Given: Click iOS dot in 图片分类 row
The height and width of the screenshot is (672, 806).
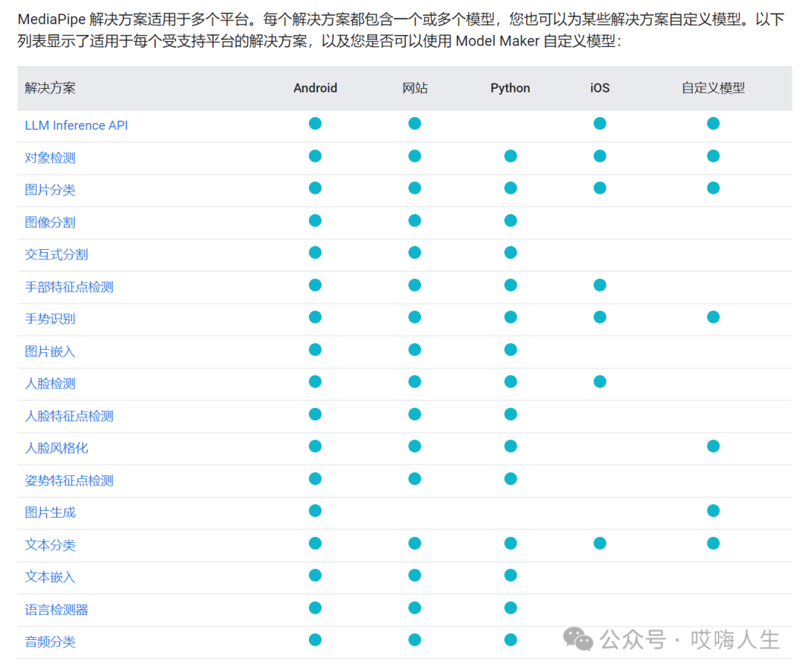Looking at the screenshot, I should [600, 188].
